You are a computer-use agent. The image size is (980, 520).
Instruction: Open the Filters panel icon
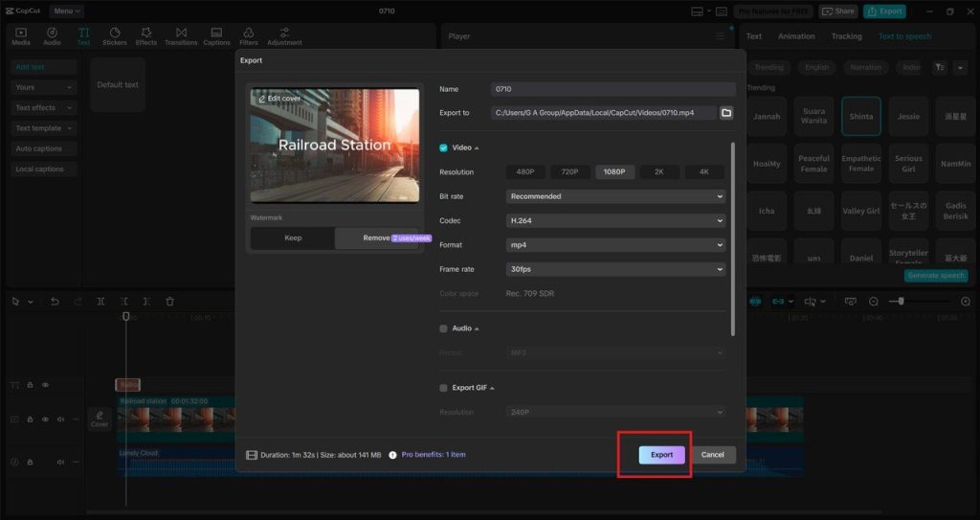coord(248,36)
